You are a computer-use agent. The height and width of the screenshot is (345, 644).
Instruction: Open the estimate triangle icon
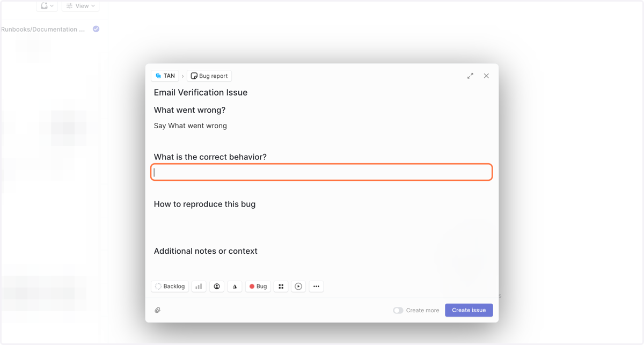point(235,287)
